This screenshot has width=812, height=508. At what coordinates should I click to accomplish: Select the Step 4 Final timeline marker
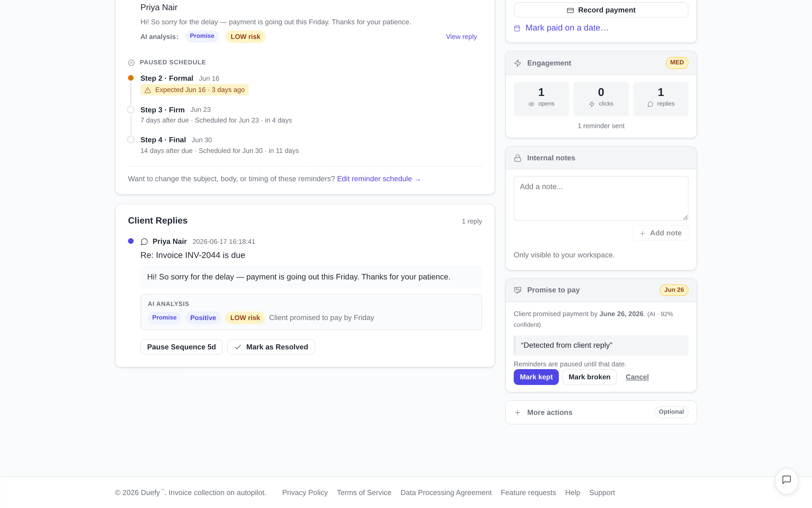click(x=131, y=139)
